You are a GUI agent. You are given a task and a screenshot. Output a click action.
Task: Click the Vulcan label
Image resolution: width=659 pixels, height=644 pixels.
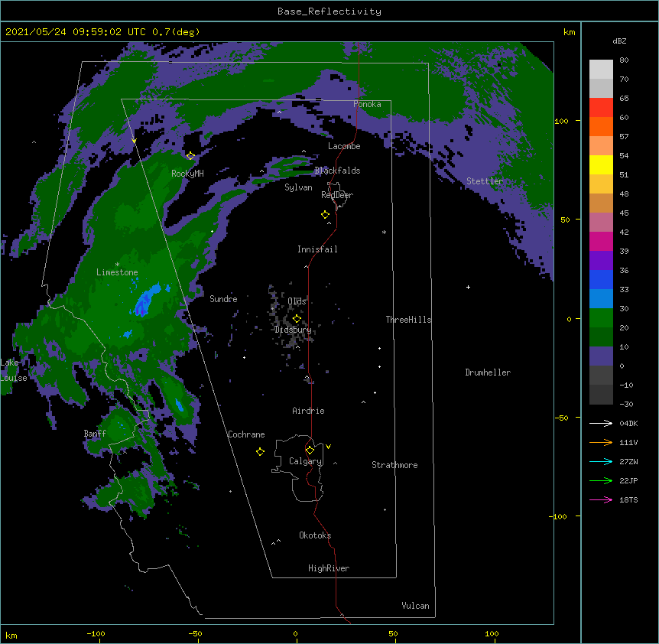(x=415, y=606)
